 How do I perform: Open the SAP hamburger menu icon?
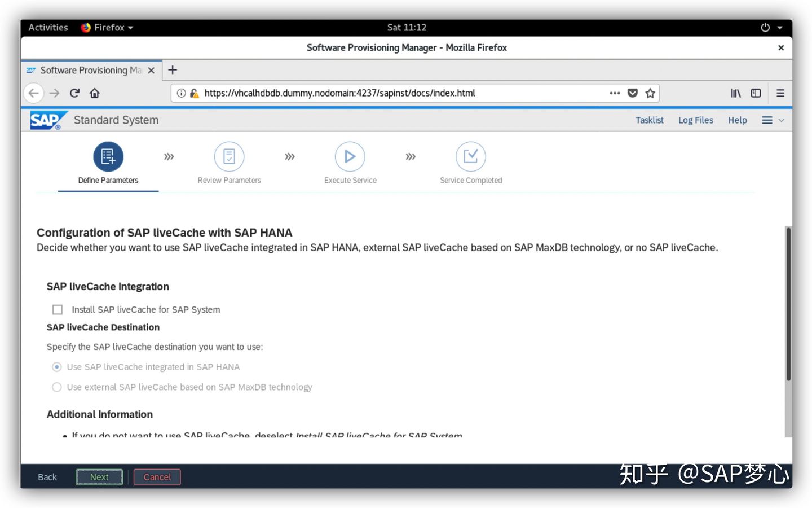[767, 120]
